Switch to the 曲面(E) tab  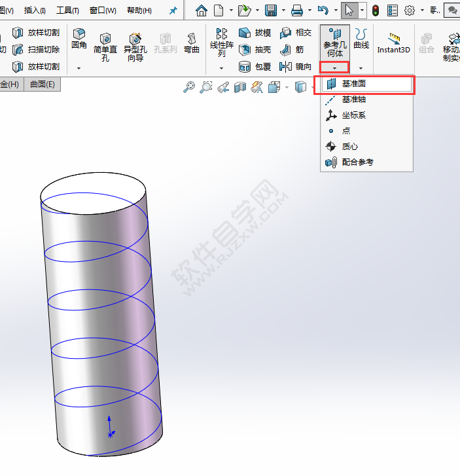pos(42,84)
